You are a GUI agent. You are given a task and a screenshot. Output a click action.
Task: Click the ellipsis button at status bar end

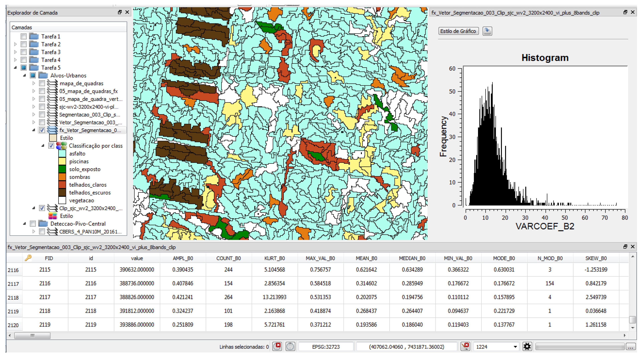631,346
